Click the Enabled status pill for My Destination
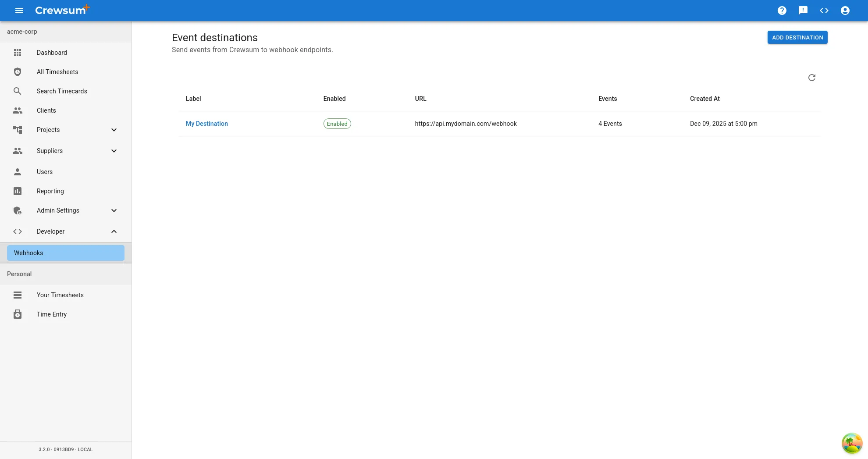The width and height of the screenshot is (868, 459). click(x=337, y=124)
